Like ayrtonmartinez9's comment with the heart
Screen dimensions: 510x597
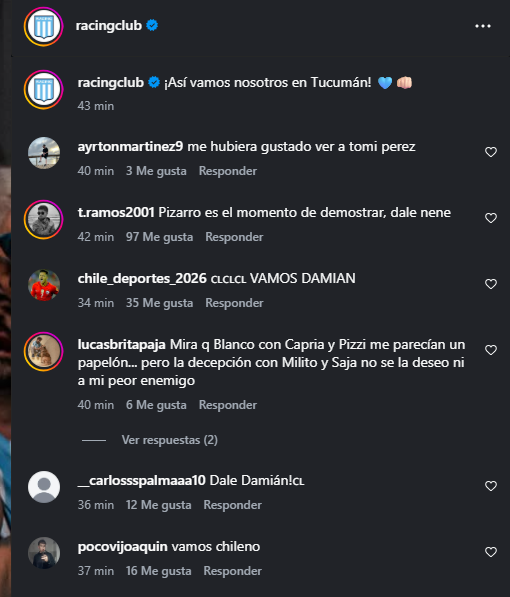click(x=491, y=152)
